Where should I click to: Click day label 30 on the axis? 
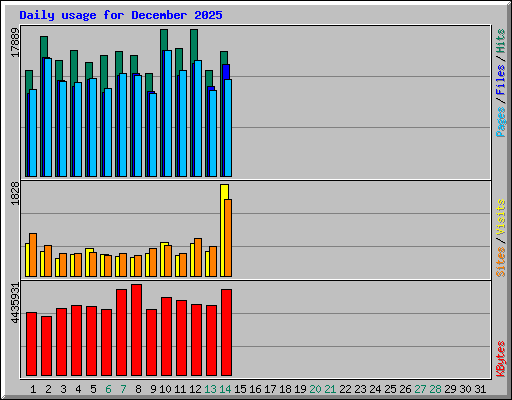(465, 389)
